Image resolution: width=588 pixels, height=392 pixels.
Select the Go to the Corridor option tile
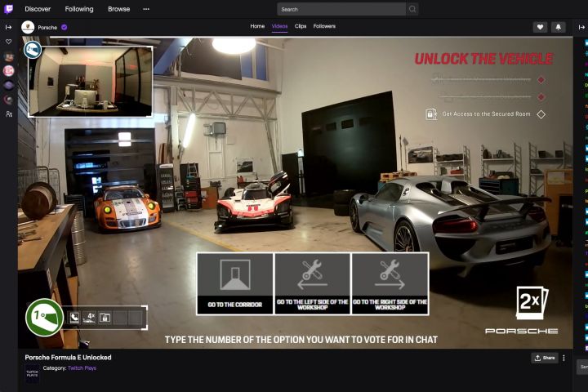pyautogui.click(x=234, y=283)
